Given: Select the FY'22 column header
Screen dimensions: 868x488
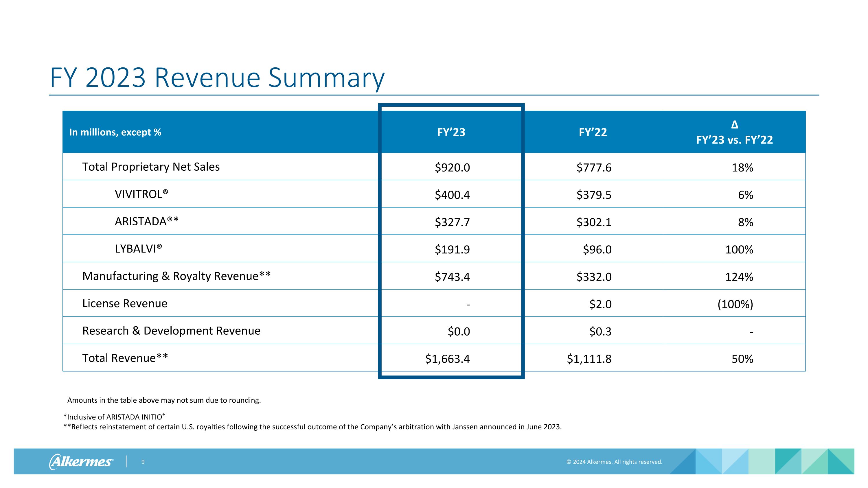Looking at the screenshot, I should pos(593,132).
